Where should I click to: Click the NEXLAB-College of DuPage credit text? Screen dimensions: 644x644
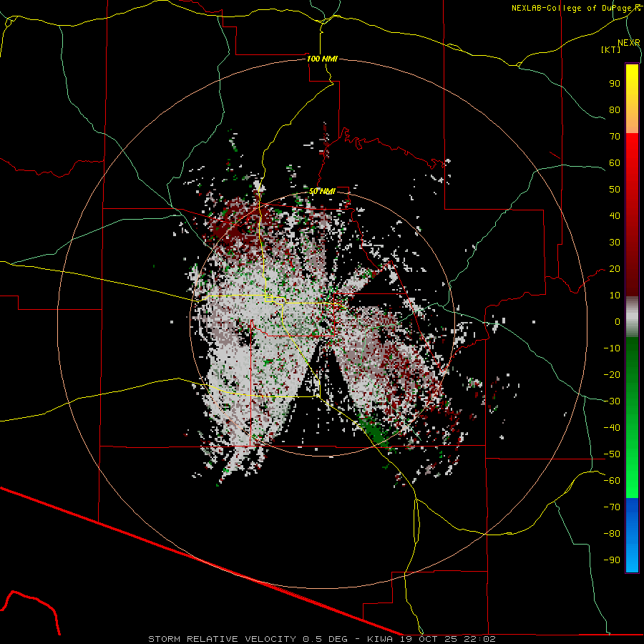click(x=572, y=8)
